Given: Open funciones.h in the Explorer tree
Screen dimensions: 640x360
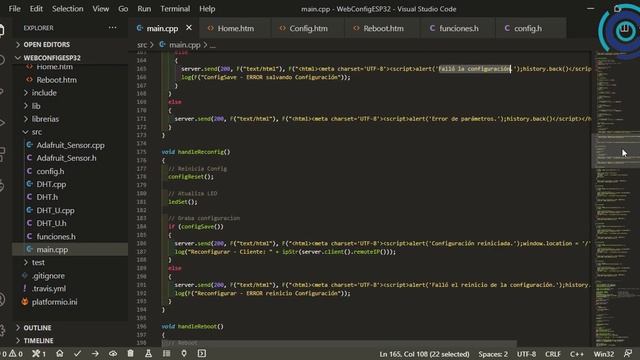Looking at the screenshot, I should pyautogui.click(x=56, y=237).
